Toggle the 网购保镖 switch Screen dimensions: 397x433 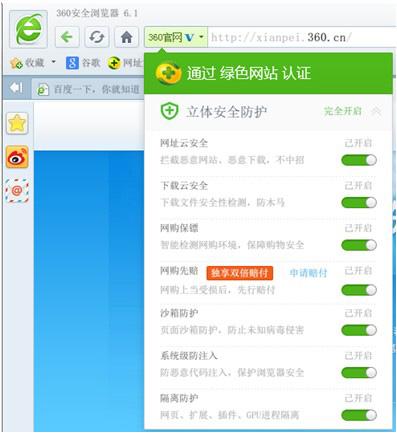click(x=359, y=245)
